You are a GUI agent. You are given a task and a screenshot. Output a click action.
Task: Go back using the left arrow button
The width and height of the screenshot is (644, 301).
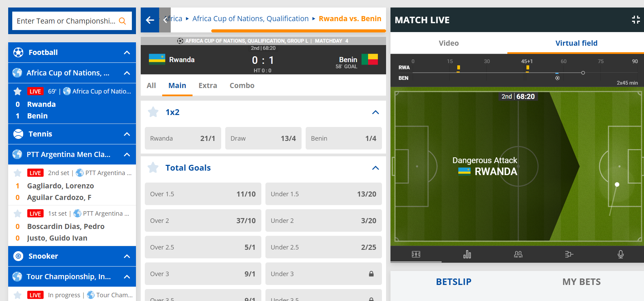[x=150, y=20]
